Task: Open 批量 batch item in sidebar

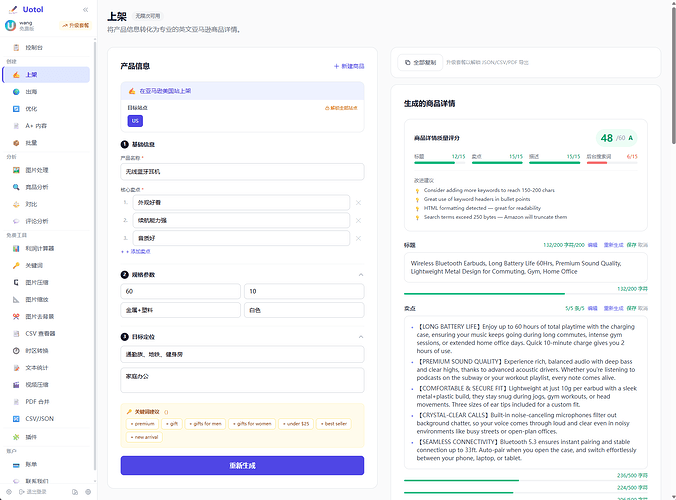Action: coord(46,143)
